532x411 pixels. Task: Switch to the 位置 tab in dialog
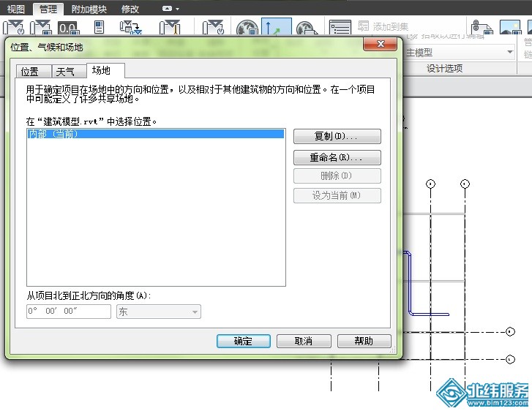pos(33,72)
